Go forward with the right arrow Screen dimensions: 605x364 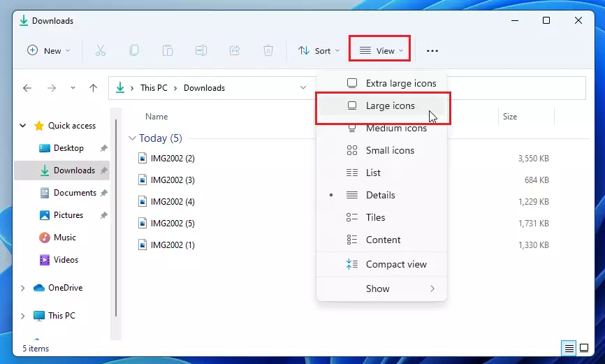[51, 88]
